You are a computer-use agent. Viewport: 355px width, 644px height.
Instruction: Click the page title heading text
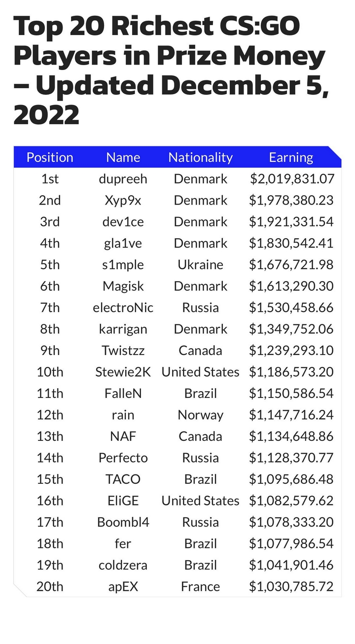click(171, 71)
